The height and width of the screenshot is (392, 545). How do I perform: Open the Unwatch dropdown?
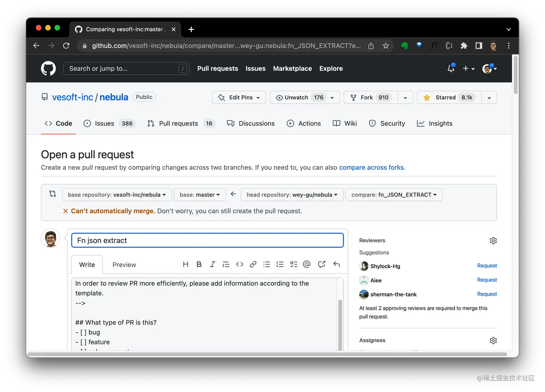[305, 97]
